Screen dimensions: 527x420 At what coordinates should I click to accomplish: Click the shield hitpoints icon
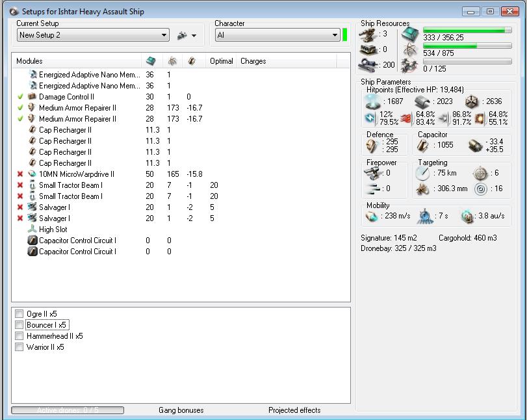click(373, 101)
